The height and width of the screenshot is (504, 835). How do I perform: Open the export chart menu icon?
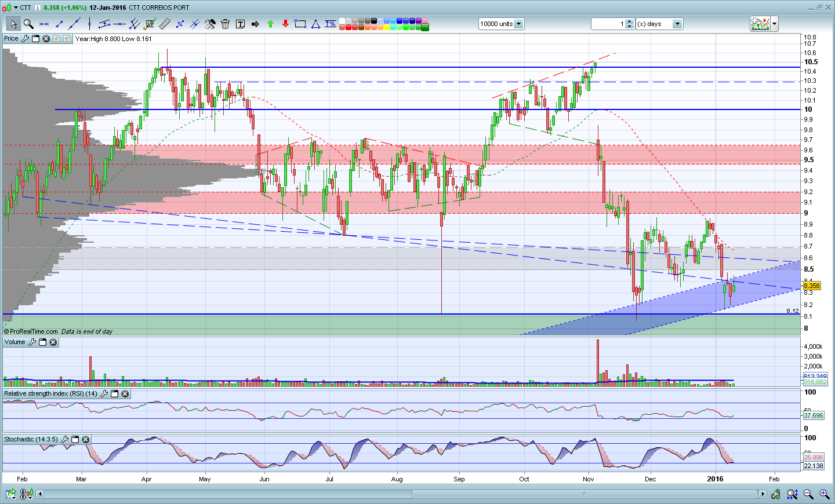pos(11,494)
